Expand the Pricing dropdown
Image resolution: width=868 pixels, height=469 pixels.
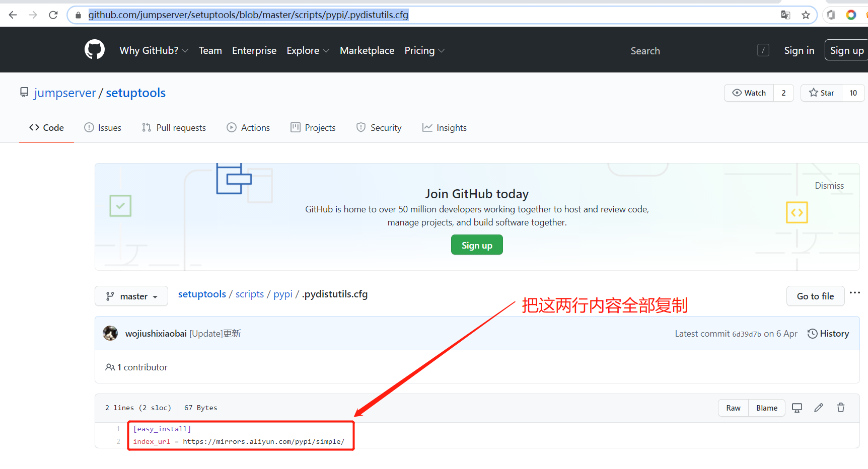(x=424, y=50)
